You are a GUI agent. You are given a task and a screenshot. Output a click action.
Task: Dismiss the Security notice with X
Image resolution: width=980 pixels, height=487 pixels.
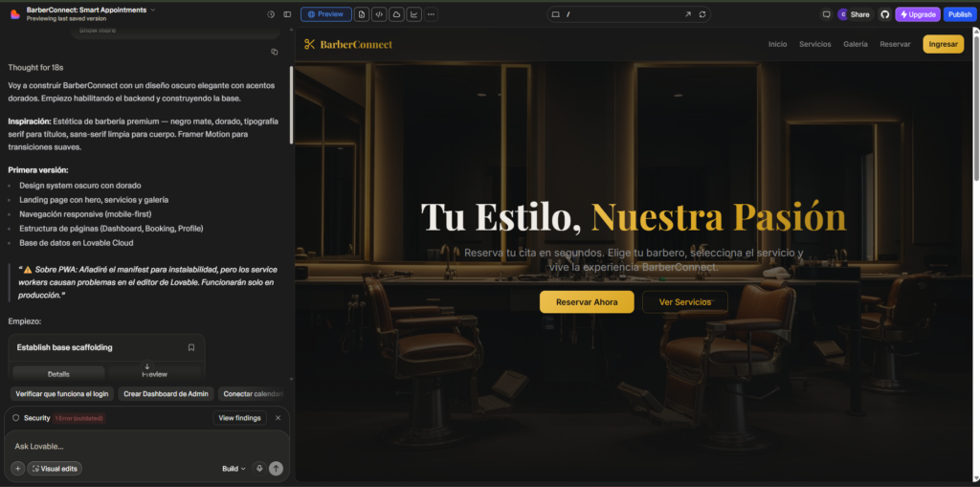click(x=278, y=417)
